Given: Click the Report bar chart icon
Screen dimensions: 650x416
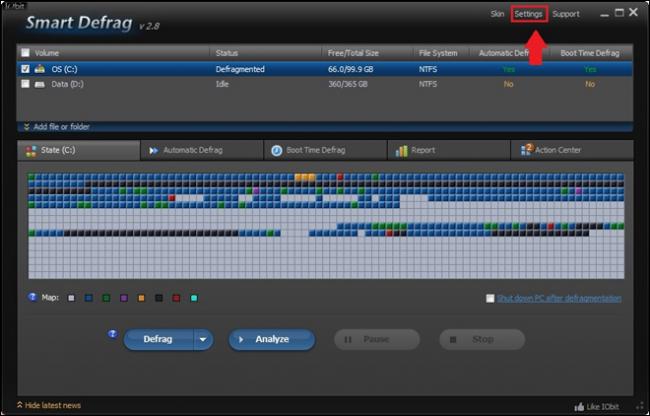Looking at the screenshot, I should 401,151.
